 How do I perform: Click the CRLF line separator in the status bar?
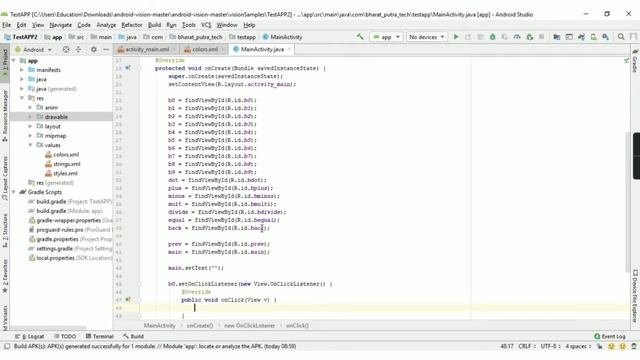(x=527, y=347)
